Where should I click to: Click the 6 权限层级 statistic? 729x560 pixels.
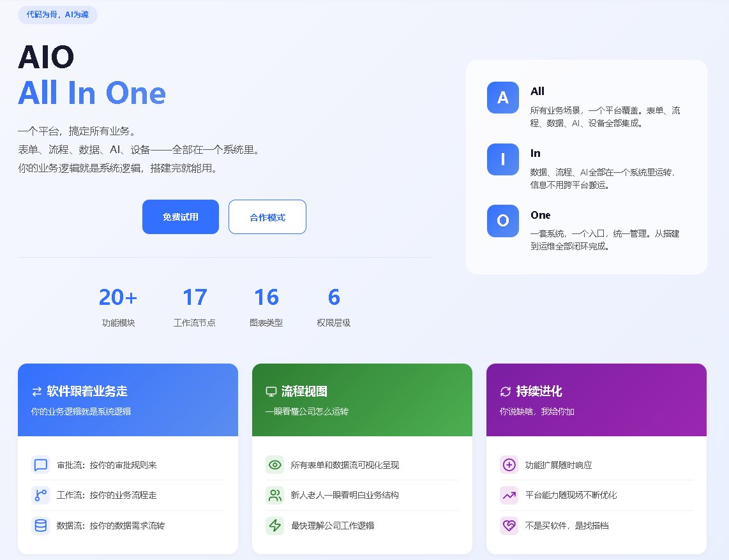tap(333, 307)
